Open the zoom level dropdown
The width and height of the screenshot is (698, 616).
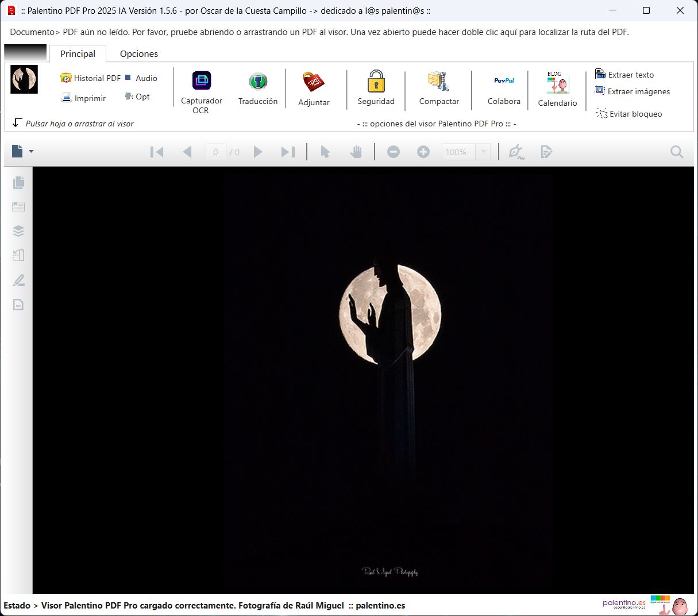[483, 152]
